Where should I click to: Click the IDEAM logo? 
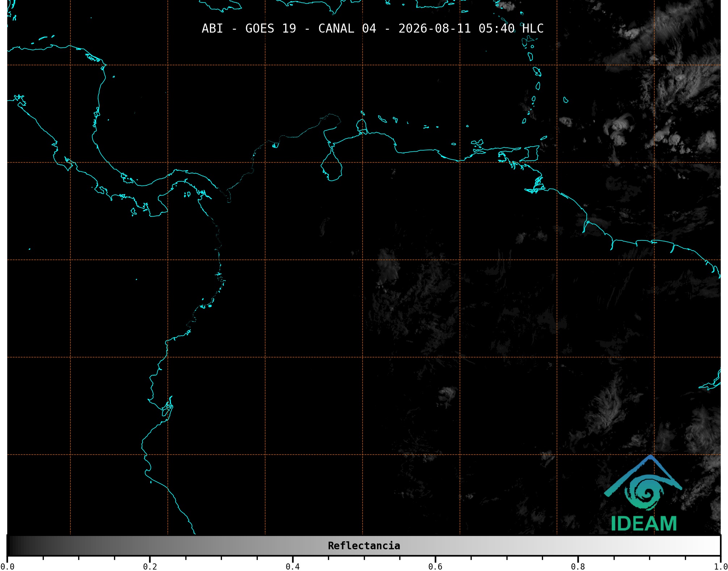[x=643, y=493]
